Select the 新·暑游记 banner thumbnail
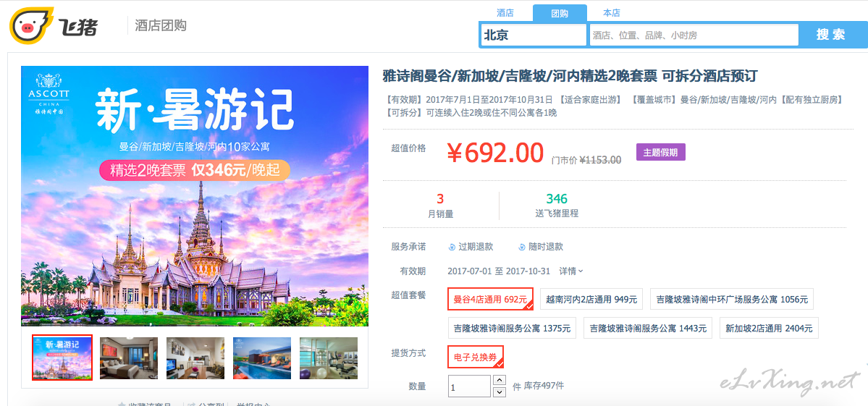The image size is (868, 406). 62,358
